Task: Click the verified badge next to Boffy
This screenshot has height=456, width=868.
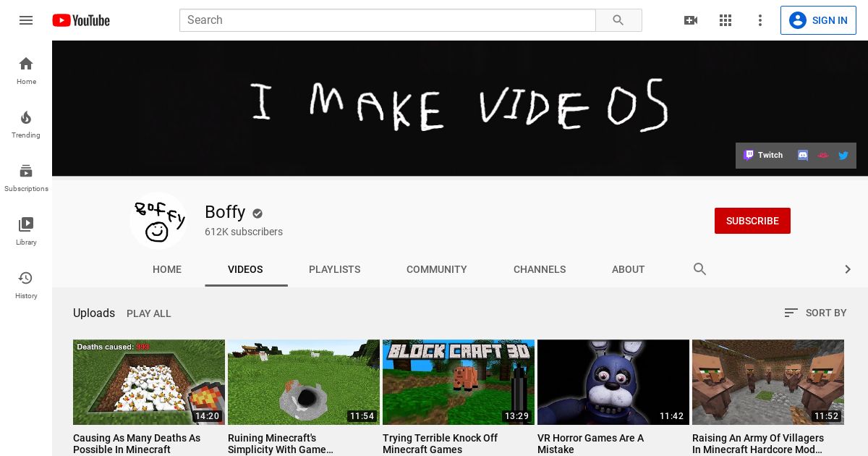Action: pyautogui.click(x=258, y=213)
